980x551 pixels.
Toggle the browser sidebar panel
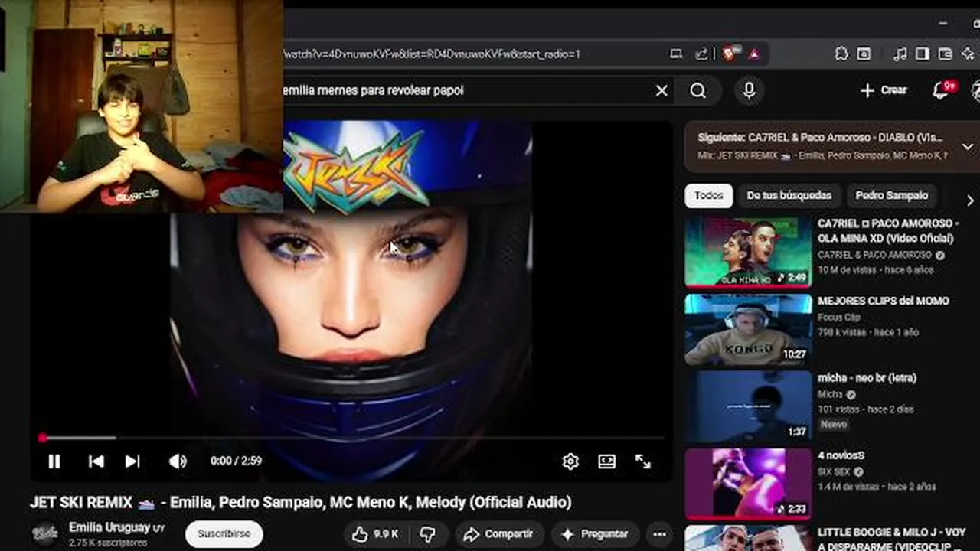[x=923, y=54]
